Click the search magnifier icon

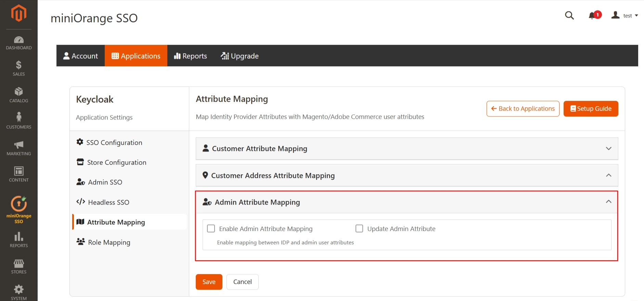[569, 15]
